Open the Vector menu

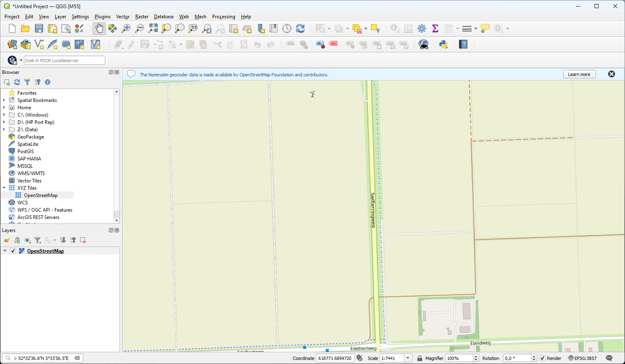tap(123, 17)
